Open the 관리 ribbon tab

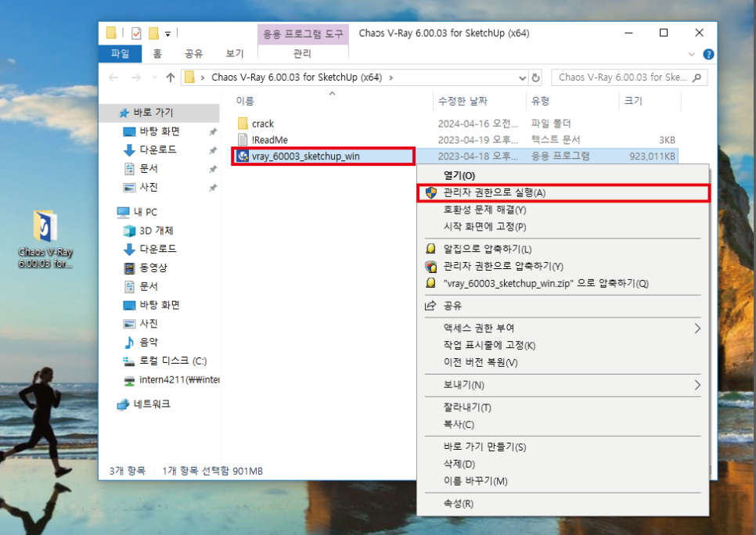pos(302,53)
